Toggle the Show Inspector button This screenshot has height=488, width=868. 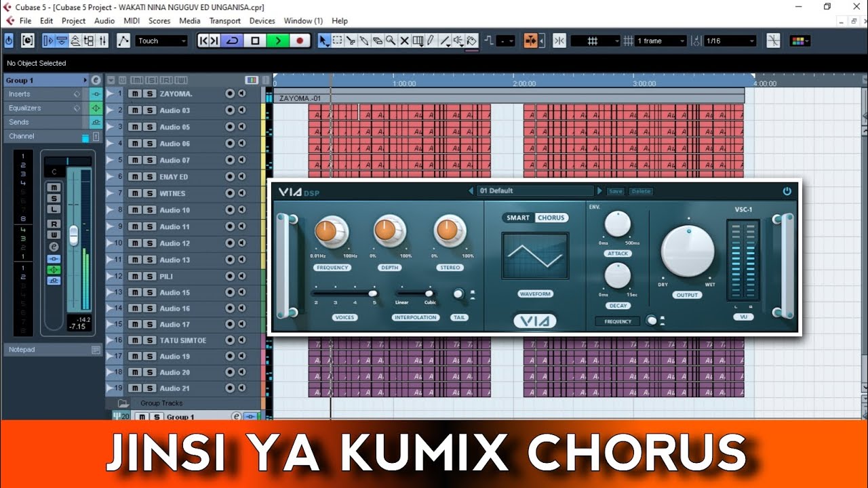48,41
